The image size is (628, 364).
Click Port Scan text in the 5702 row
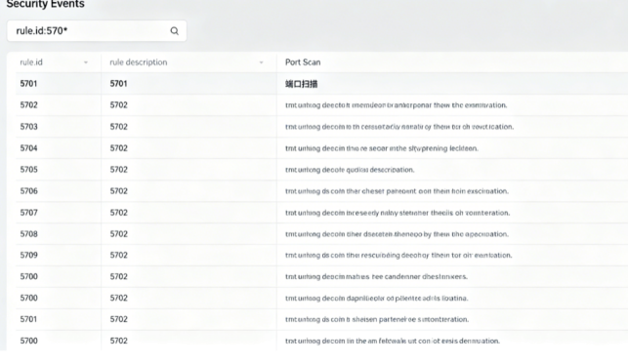click(x=397, y=105)
